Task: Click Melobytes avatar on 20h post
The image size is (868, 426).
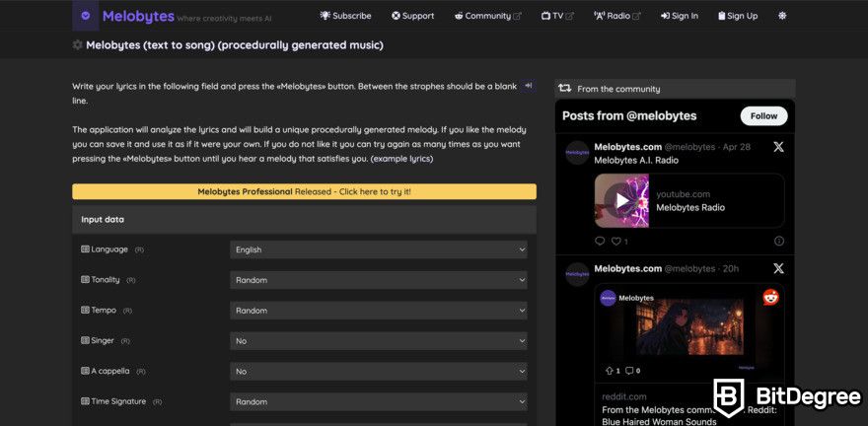Action: pyautogui.click(x=577, y=274)
